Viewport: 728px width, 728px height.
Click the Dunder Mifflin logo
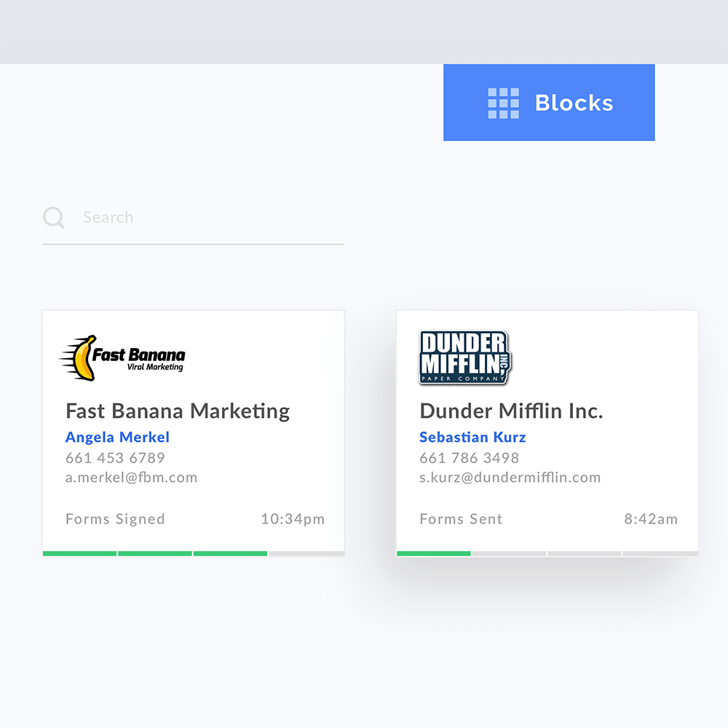coord(464,357)
